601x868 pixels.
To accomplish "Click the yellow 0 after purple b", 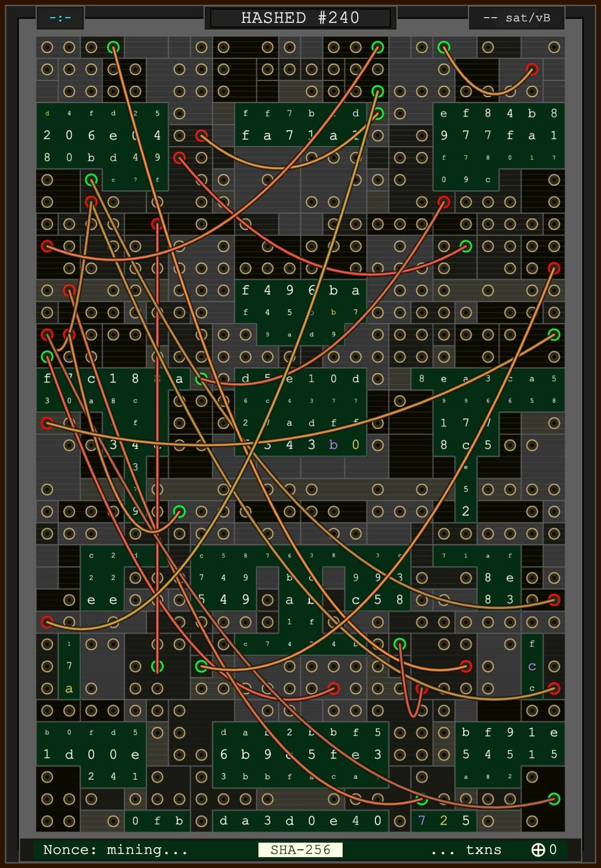I will pos(356,445).
